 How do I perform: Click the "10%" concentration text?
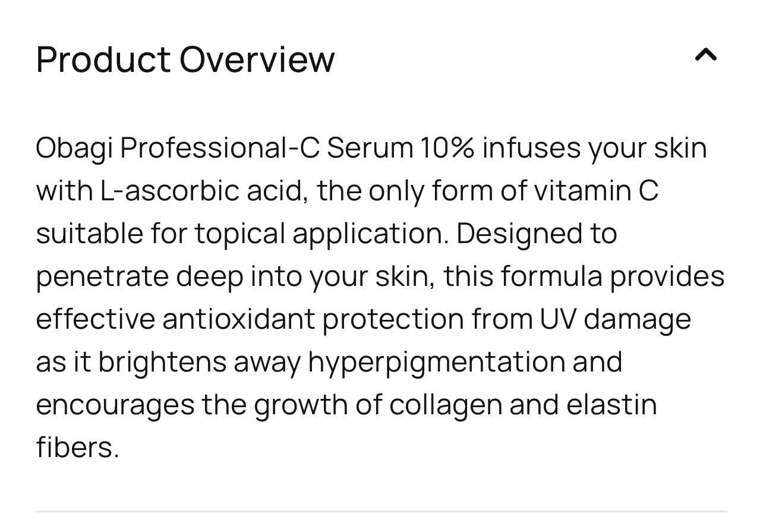447,148
